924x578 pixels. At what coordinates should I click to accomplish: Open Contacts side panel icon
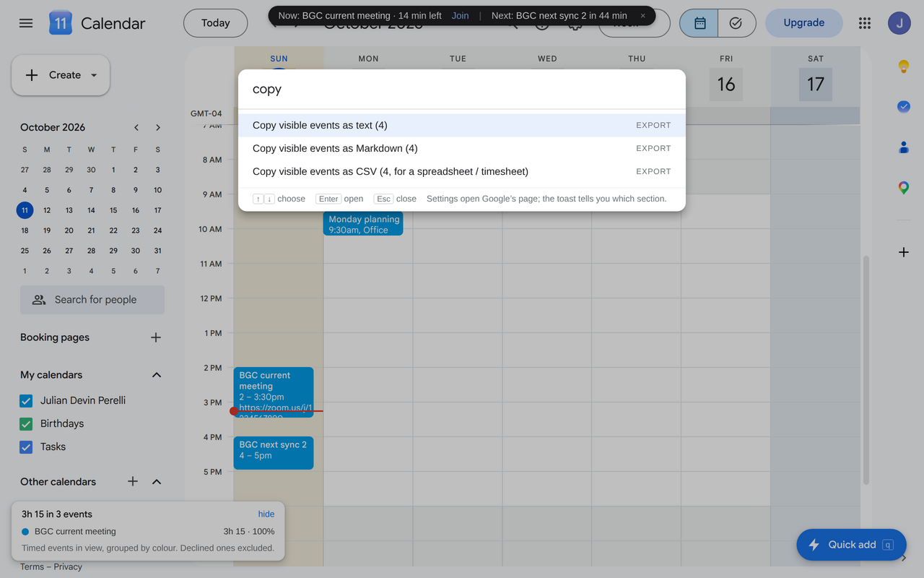click(903, 147)
